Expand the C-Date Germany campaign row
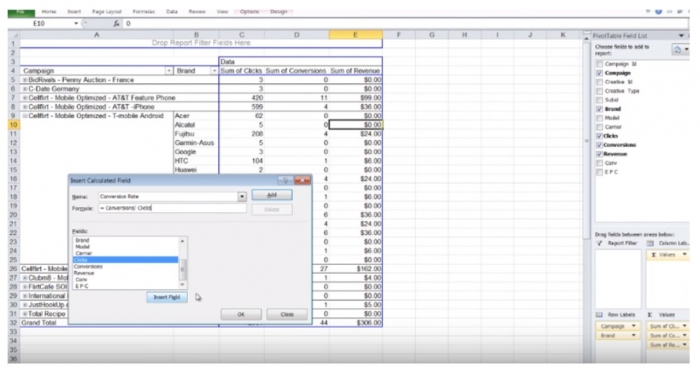 pos(25,89)
